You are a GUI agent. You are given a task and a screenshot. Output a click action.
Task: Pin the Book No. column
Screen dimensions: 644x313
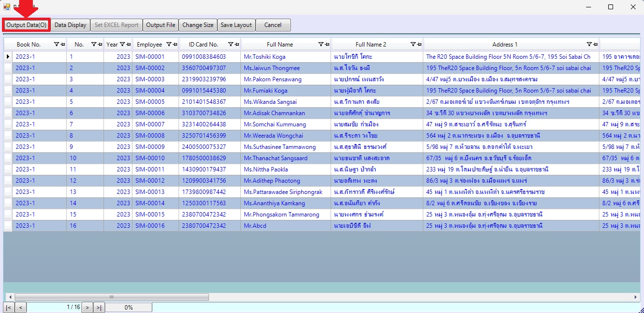(62, 45)
